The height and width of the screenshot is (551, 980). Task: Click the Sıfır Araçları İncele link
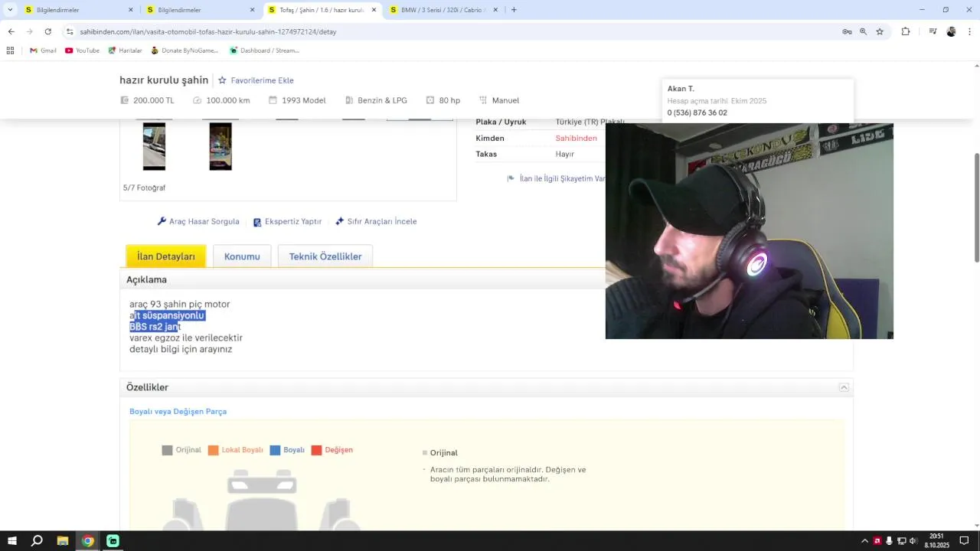click(x=376, y=221)
